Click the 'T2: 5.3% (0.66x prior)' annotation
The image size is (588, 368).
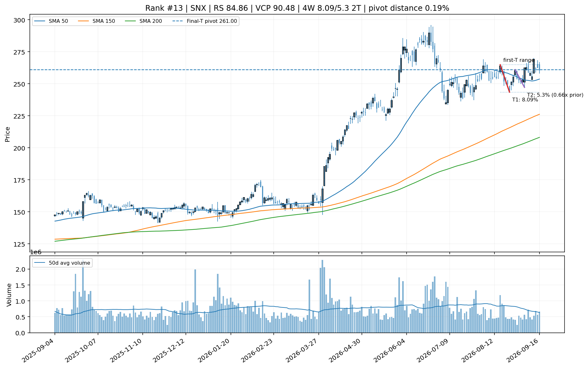555,95
